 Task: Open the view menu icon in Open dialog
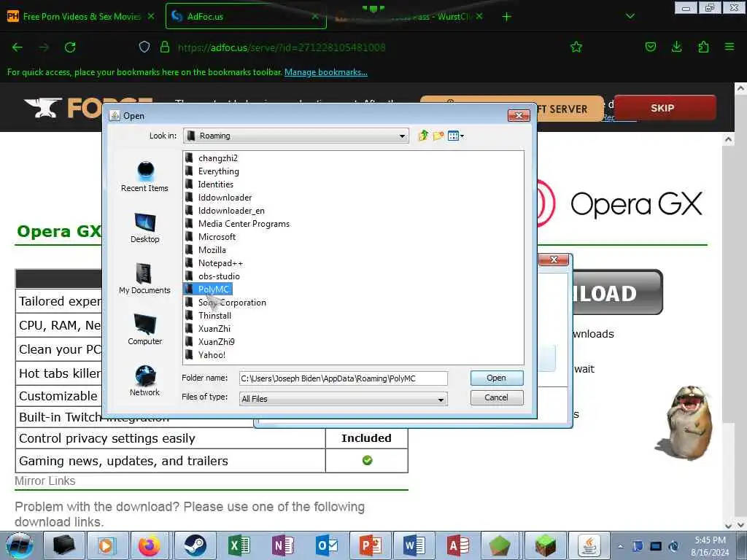(x=456, y=136)
